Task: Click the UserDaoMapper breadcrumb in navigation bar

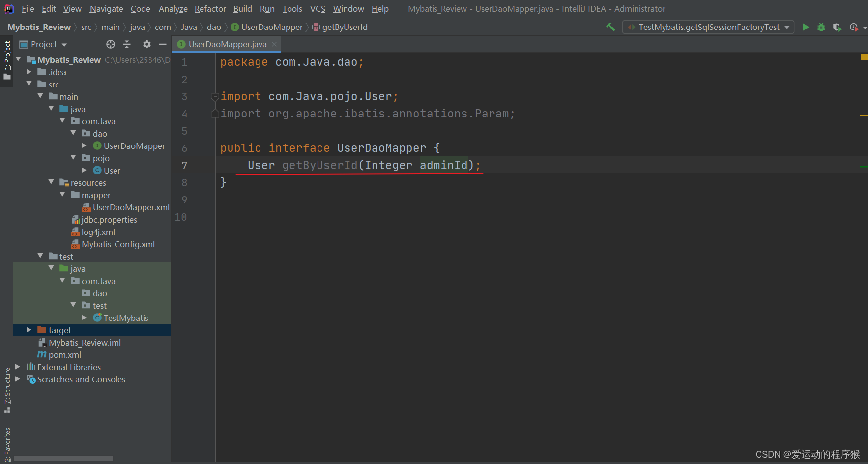Action: [x=267, y=27]
